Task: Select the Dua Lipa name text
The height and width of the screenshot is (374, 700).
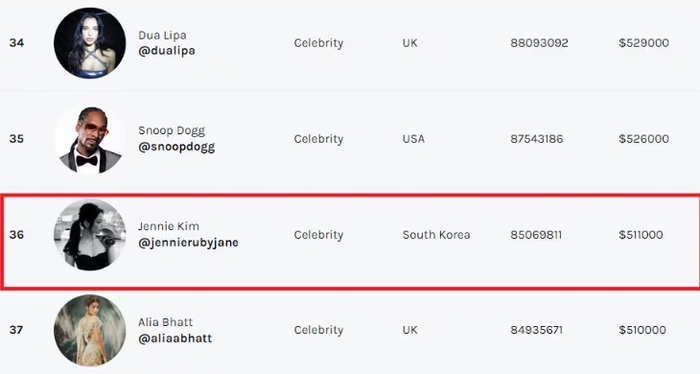Action: (162, 35)
